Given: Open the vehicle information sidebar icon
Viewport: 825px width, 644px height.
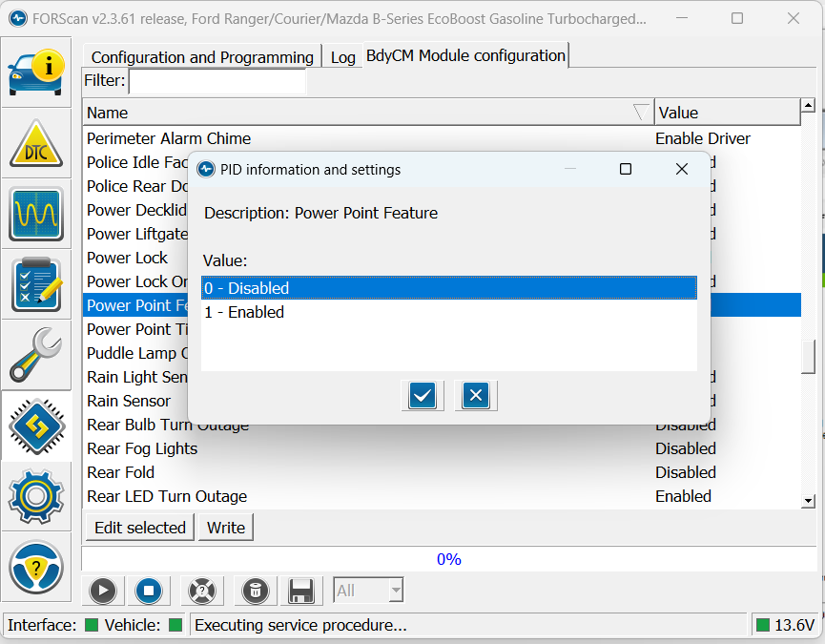Looking at the screenshot, I should pos(36,73).
